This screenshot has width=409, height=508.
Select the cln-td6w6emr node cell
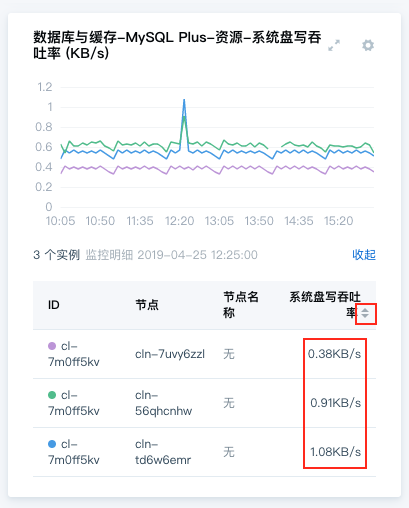click(x=163, y=452)
